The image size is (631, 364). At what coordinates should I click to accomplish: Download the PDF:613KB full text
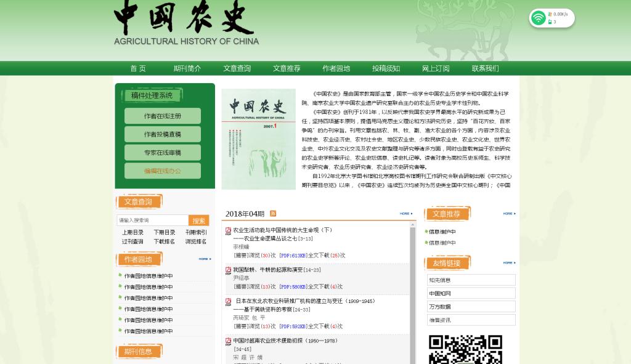[293, 256]
